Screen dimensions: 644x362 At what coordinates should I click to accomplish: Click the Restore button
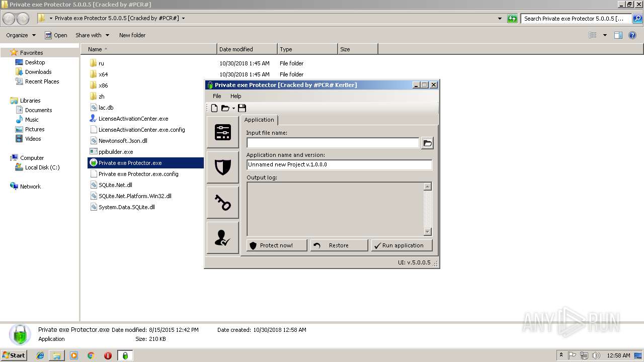[x=339, y=245]
